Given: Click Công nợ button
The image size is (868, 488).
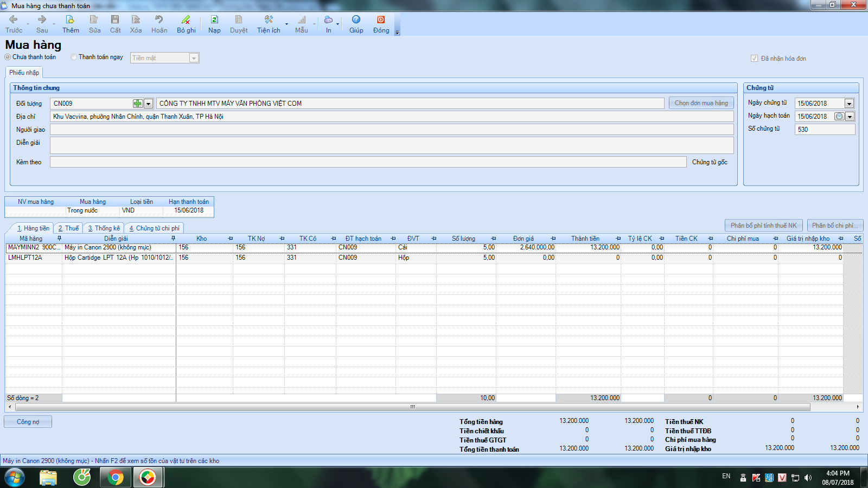Looking at the screenshot, I should pos(28,422).
